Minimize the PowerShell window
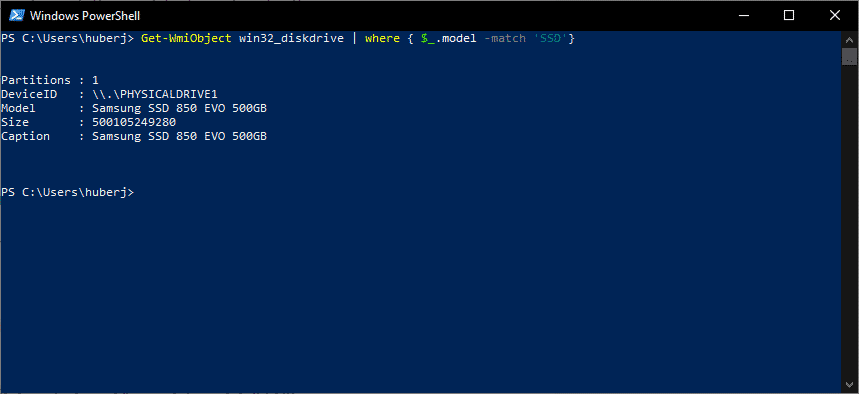Viewport: 859px width, 394px height. point(743,15)
